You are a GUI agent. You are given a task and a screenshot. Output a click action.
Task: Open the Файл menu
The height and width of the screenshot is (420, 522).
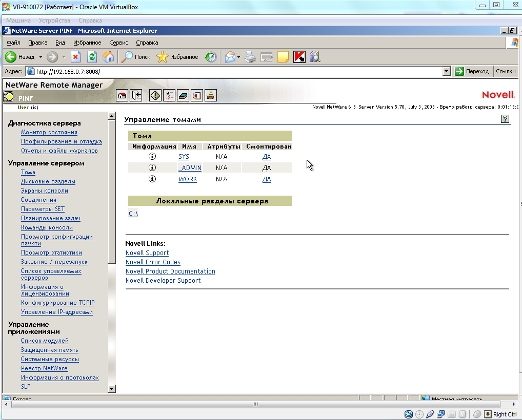pyautogui.click(x=14, y=43)
